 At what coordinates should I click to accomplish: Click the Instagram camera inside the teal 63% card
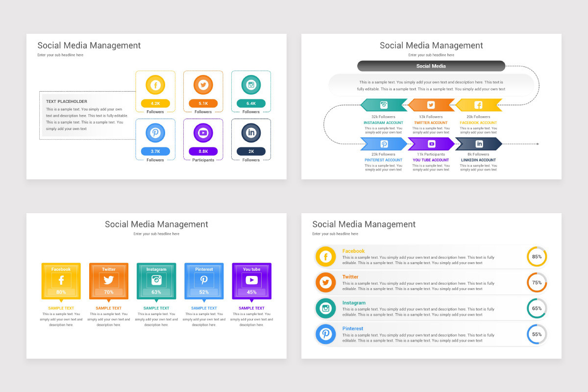(x=156, y=280)
